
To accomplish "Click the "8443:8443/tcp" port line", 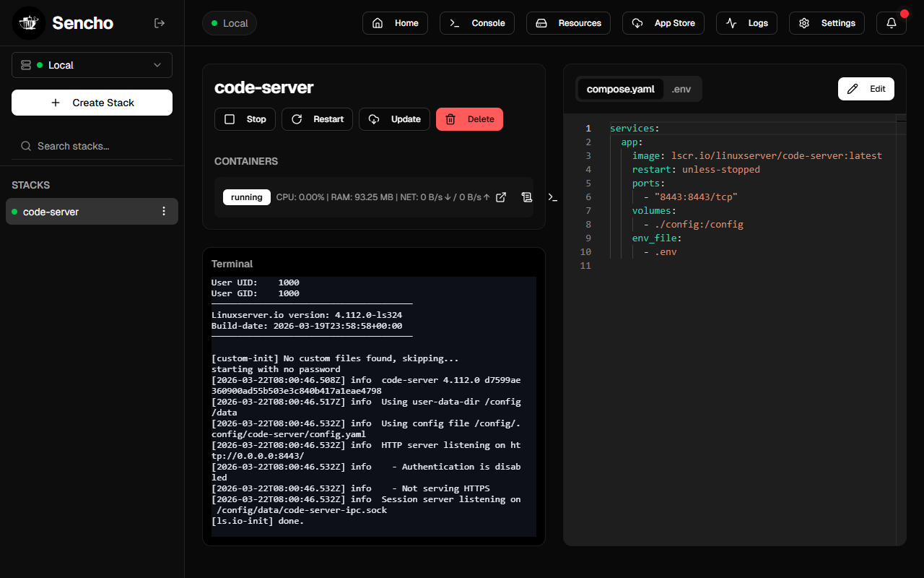I will (690, 197).
